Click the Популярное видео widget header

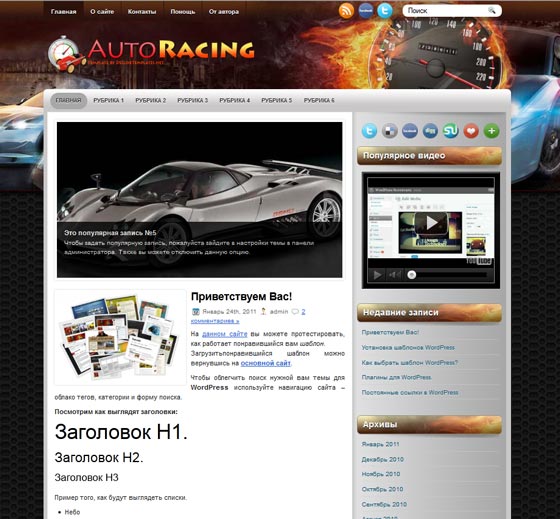coord(429,156)
